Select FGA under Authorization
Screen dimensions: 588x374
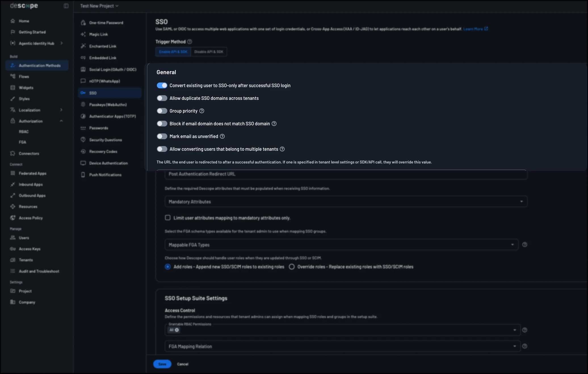(22, 142)
